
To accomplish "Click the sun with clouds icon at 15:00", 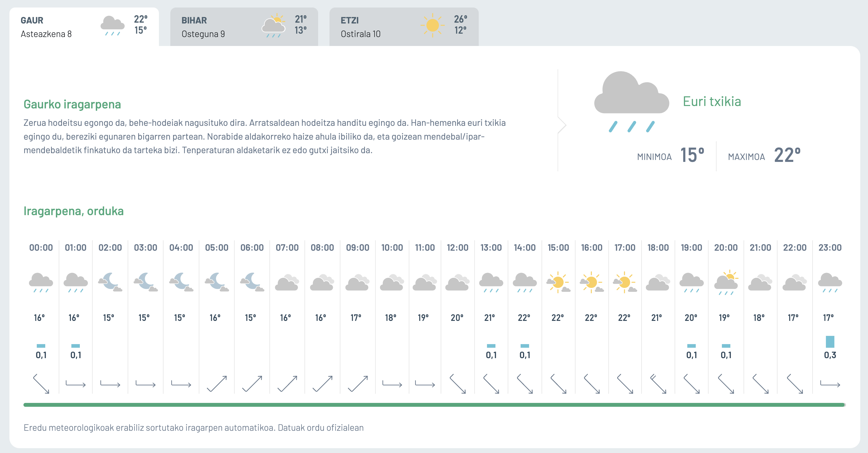I will [x=558, y=282].
